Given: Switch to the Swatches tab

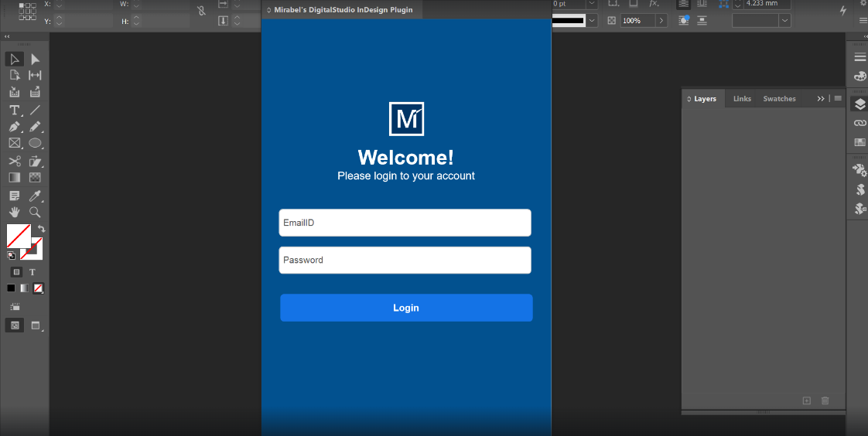Looking at the screenshot, I should tap(779, 98).
